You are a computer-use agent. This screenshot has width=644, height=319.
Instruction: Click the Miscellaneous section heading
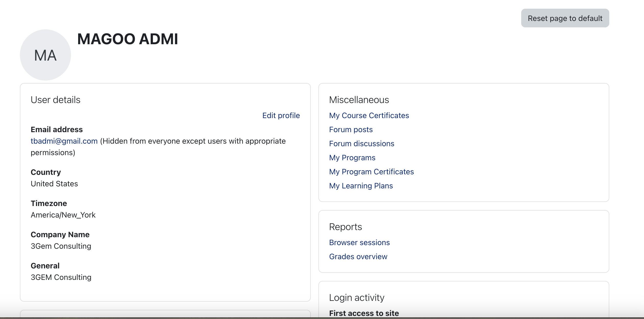tap(359, 100)
